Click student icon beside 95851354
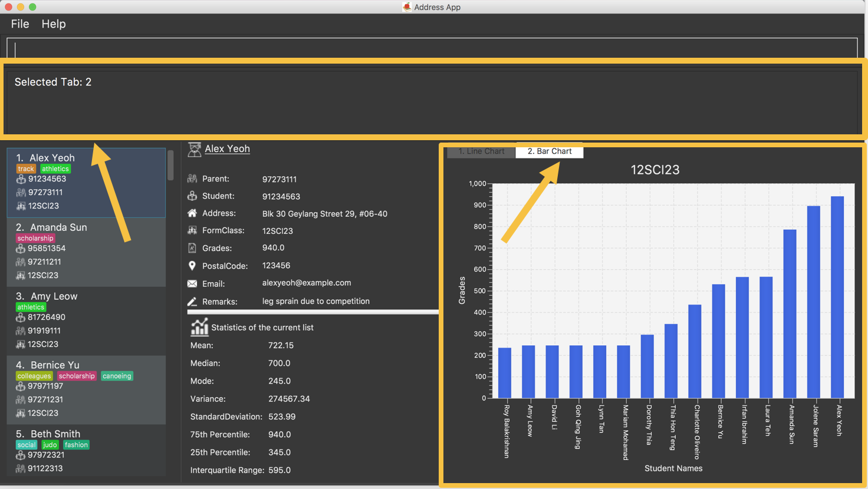 (x=21, y=249)
